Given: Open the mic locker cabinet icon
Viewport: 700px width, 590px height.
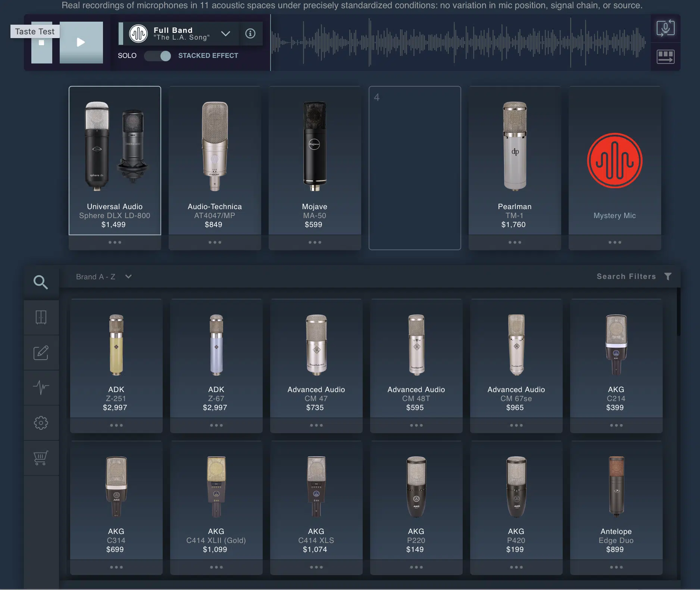Looking at the screenshot, I should (x=41, y=317).
